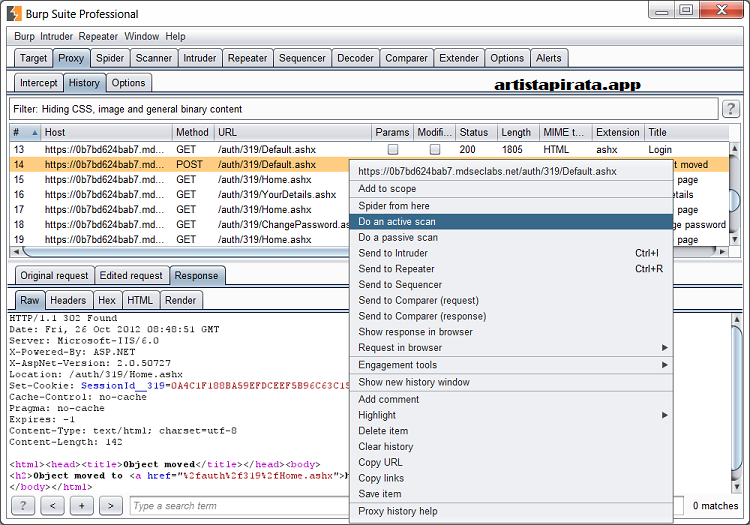Switch to the Comparer tab

407,58
